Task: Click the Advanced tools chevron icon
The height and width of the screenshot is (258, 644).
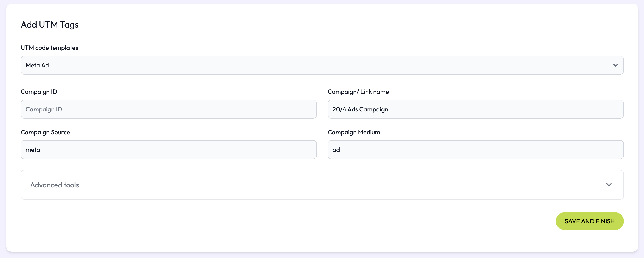Action: [609, 185]
